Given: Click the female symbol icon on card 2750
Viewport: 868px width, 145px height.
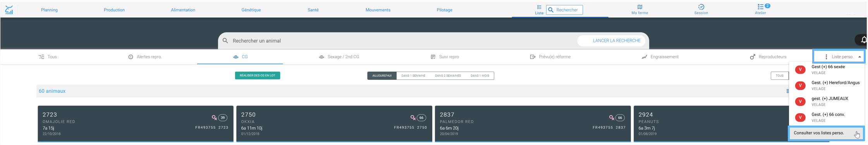Looking at the screenshot, I should (x=413, y=117).
